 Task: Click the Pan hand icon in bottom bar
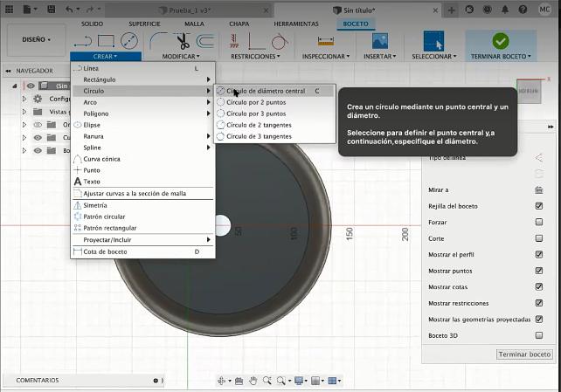[253, 381]
